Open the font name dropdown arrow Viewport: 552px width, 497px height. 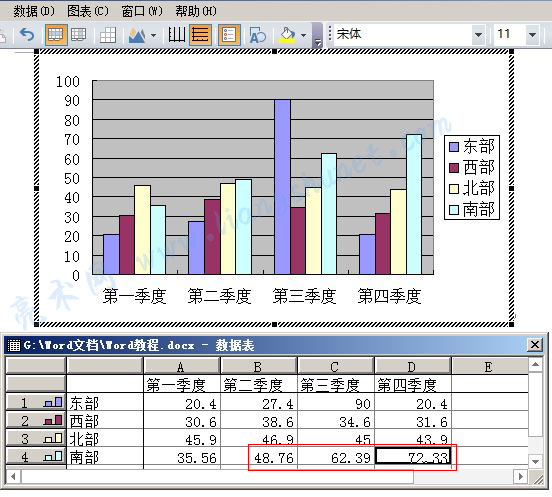point(478,34)
